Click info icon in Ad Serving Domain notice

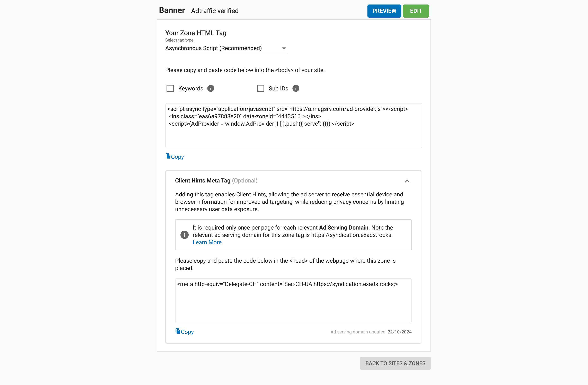(x=184, y=235)
